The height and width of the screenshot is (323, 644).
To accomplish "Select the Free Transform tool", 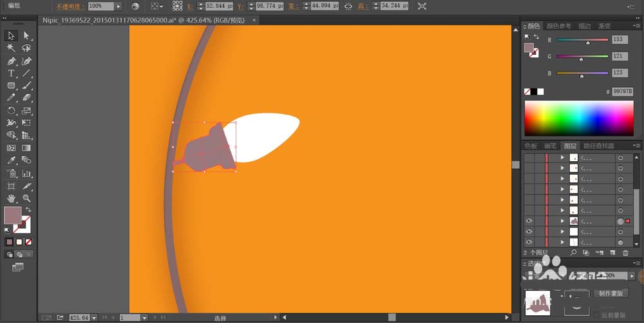I will tap(26, 123).
